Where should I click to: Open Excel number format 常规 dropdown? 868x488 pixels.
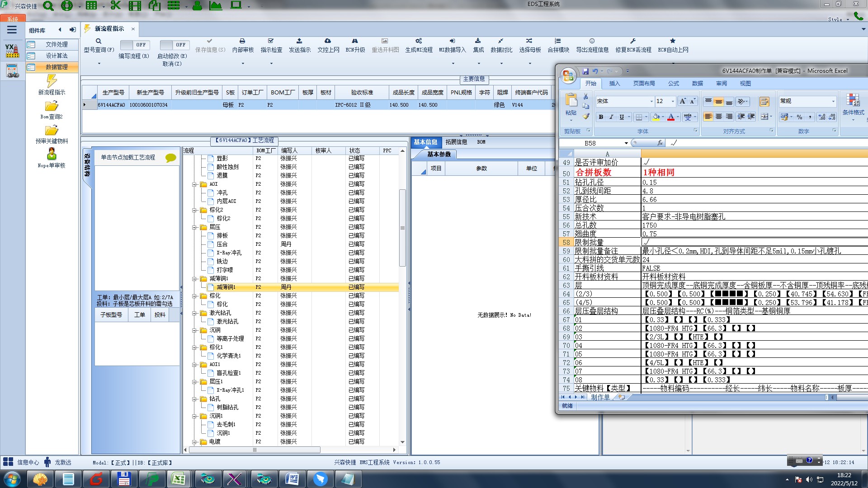(833, 101)
